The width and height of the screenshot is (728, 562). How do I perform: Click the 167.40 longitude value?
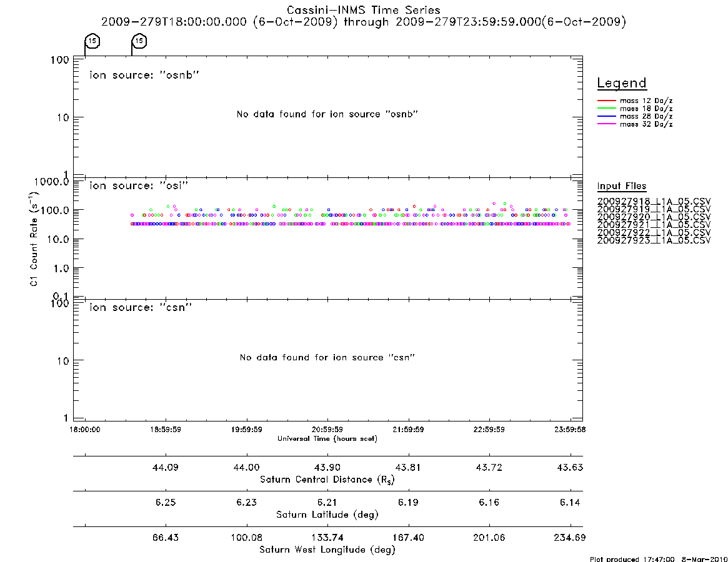[x=408, y=538]
